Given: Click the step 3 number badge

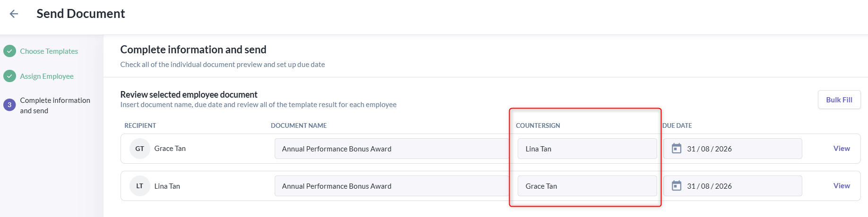Looking at the screenshot, I should (9, 105).
